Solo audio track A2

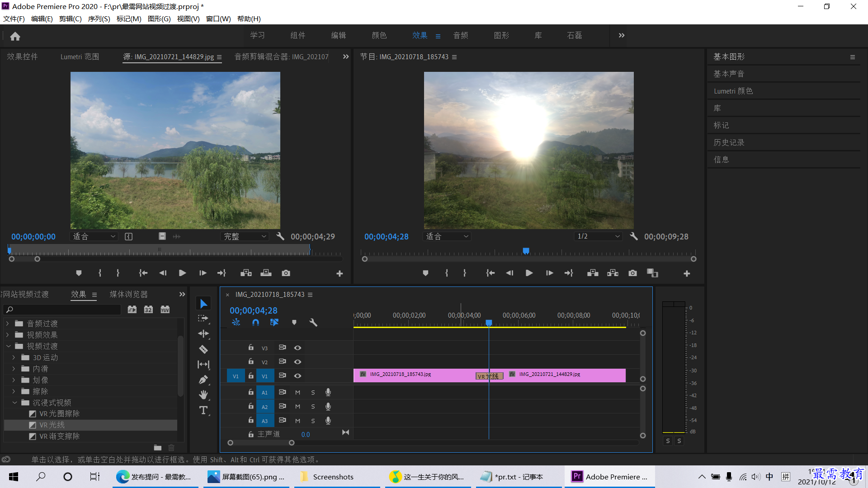[x=313, y=407]
